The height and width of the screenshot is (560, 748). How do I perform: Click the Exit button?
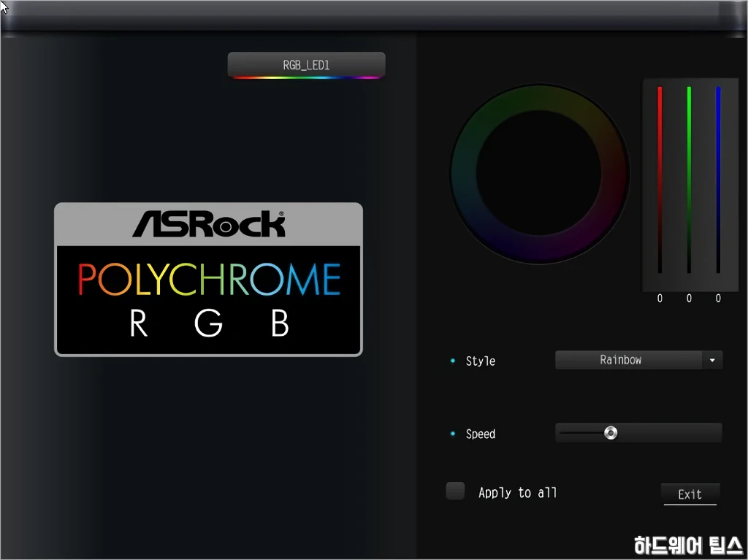click(690, 494)
